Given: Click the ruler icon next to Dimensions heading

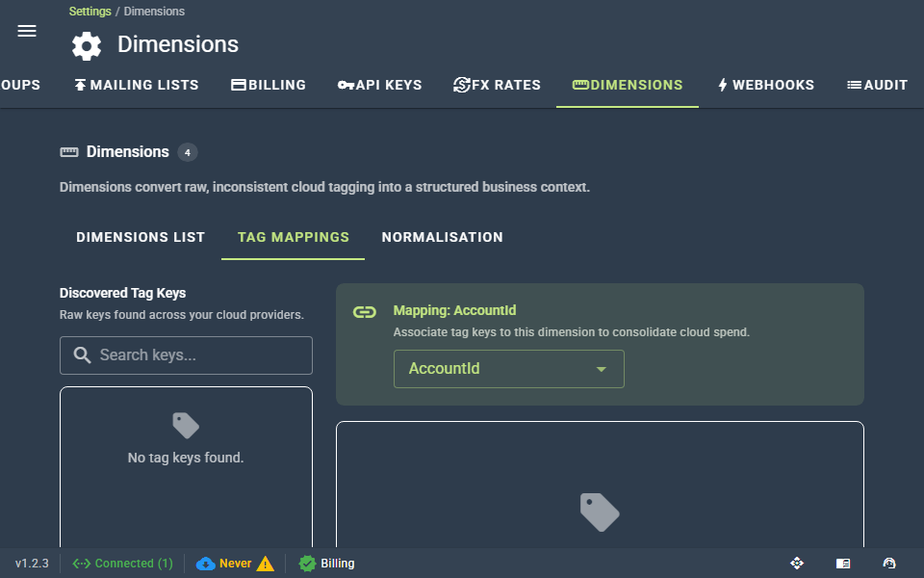Looking at the screenshot, I should 69,152.
